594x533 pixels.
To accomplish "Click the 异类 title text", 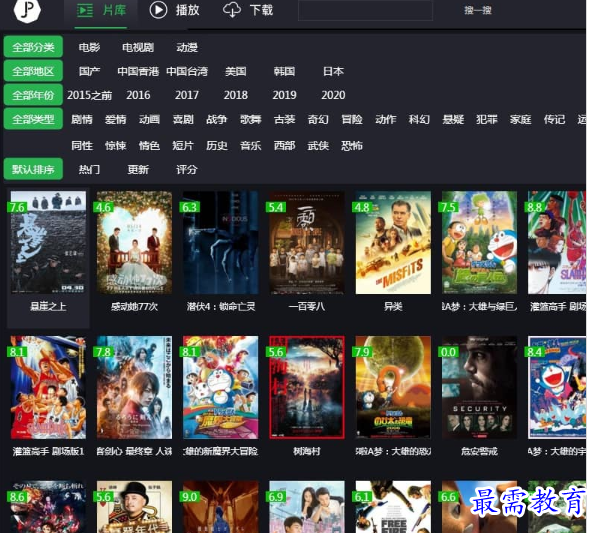I will click(x=393, y=306).
